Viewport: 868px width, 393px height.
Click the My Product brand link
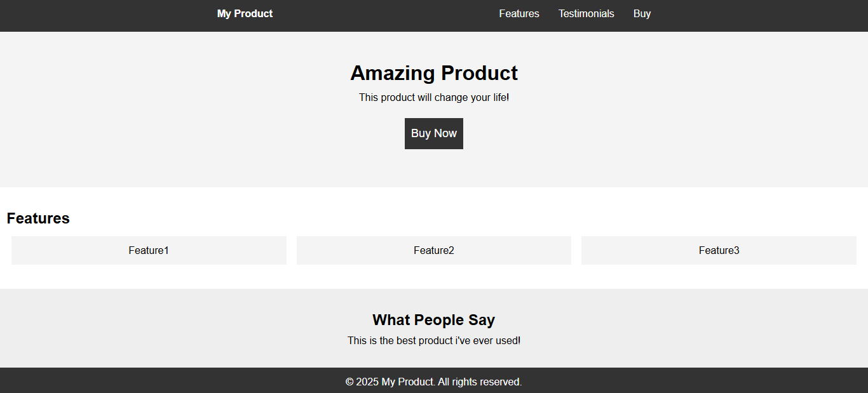(x=245, y=14)
